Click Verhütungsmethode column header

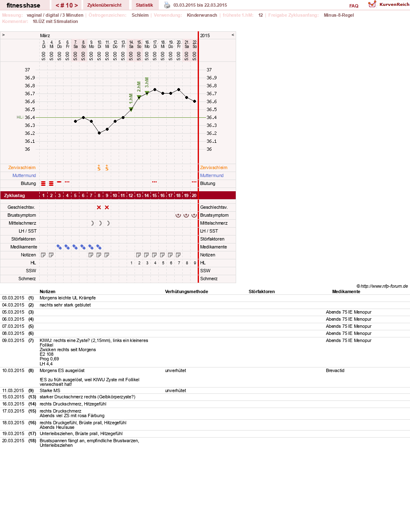pyautogui.click(x=186, y=291)
